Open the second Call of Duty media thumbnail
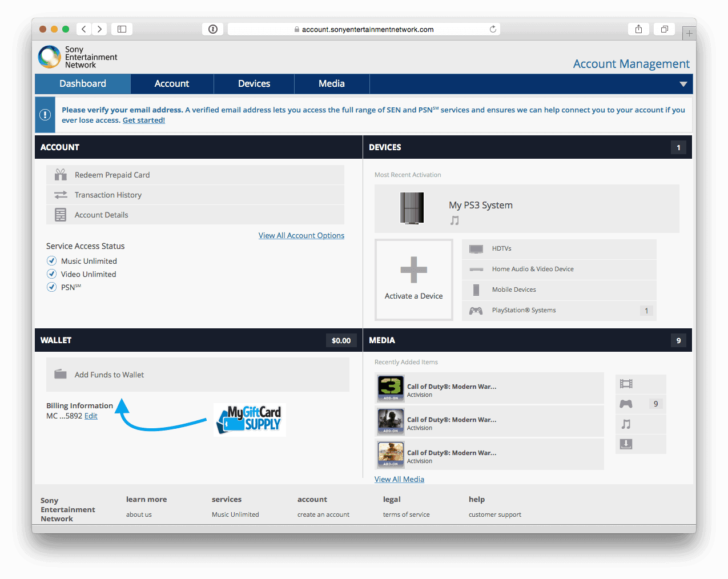The height and width of the screenshot is (579, 728). tap(391, 422)
